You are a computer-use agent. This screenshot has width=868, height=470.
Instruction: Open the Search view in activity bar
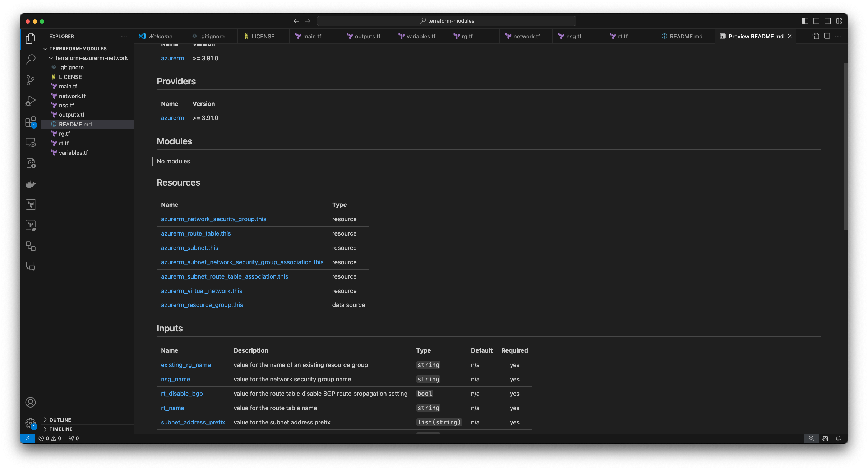click(x=31, y=59)
